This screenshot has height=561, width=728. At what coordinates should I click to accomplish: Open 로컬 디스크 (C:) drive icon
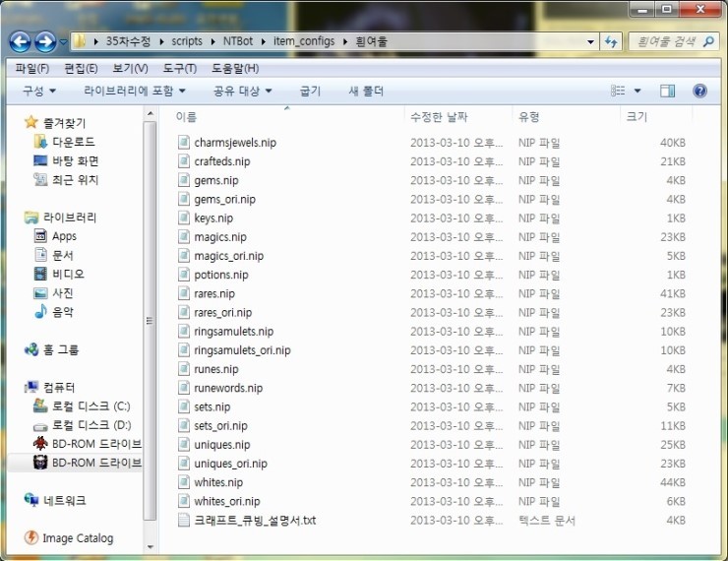click(40, 405)
